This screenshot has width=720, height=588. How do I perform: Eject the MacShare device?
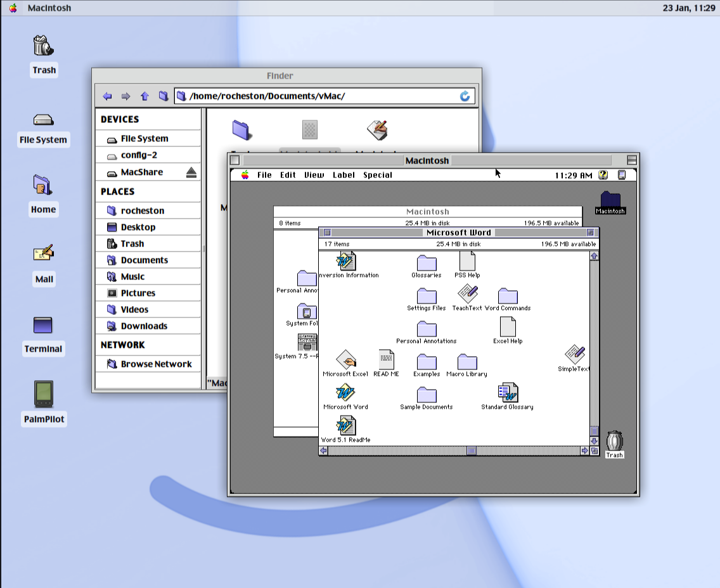191,172
